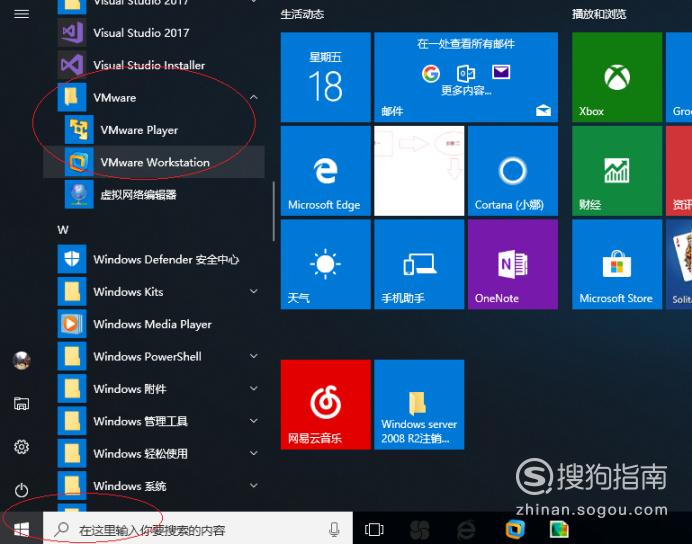Click the Windows Start button

pyautogui.click(x=21, y=529)
